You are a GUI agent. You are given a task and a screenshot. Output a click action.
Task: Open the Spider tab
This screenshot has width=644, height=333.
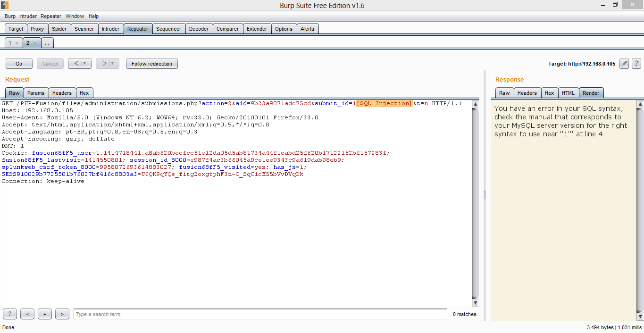(x=59, y=29)
